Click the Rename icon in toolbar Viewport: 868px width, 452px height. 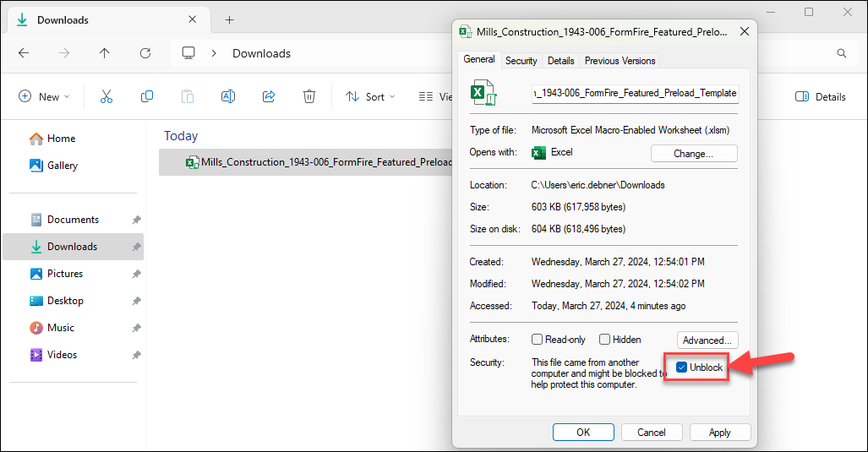[x=227, y=97]
